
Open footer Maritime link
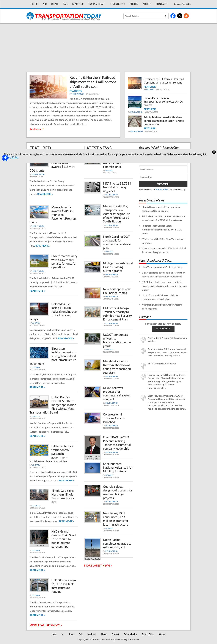(x=91, y=634)
